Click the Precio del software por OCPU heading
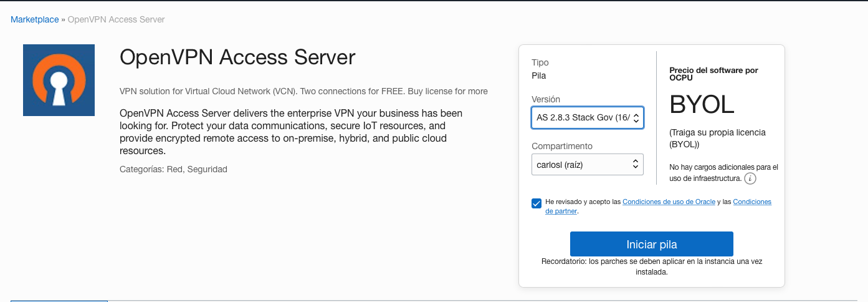This screenshot has width=868, height=302. [713, 74]
